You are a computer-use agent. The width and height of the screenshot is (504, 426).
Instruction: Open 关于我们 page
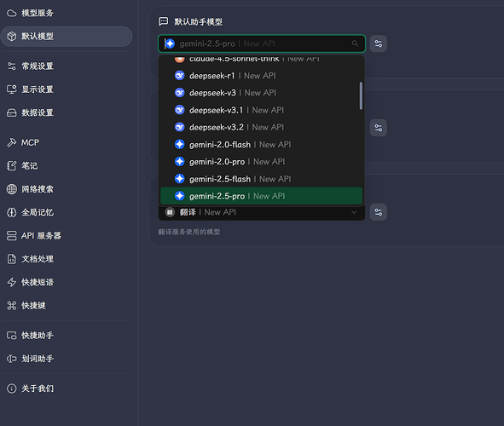point(67,389)
